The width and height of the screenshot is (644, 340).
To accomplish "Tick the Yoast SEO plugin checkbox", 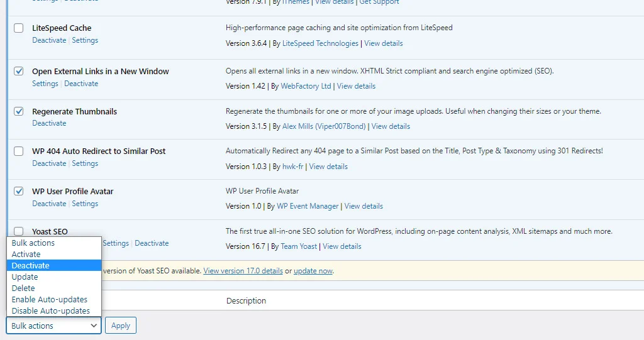I will [x=19, y=231].
